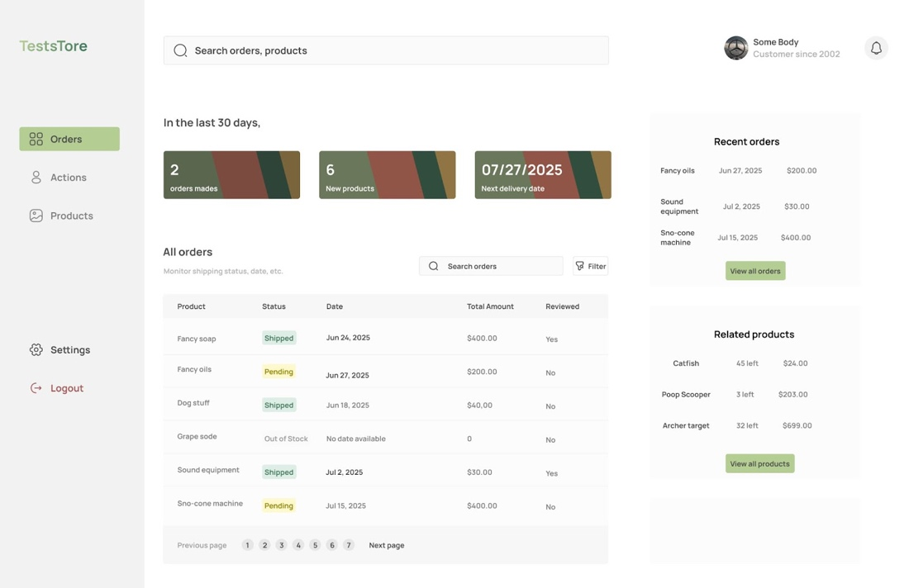Select the Orders grid icon in the sidebar

(x=36, y=139)
